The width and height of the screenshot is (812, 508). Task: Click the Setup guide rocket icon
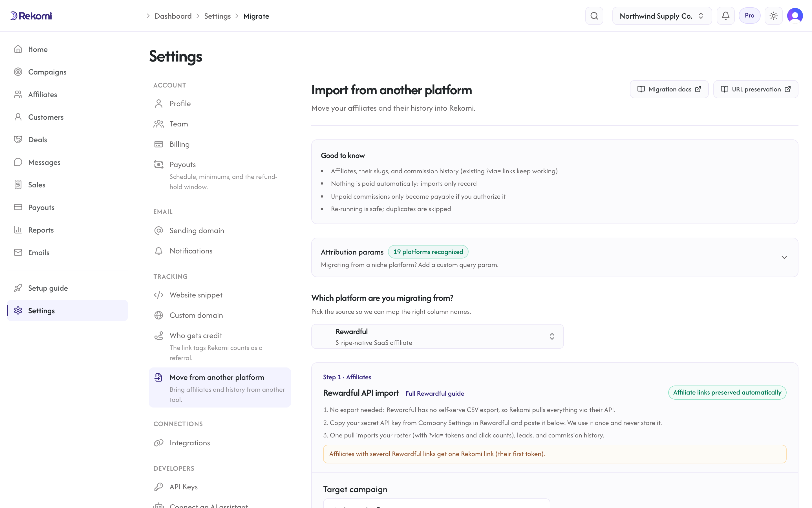click(18, 288)
